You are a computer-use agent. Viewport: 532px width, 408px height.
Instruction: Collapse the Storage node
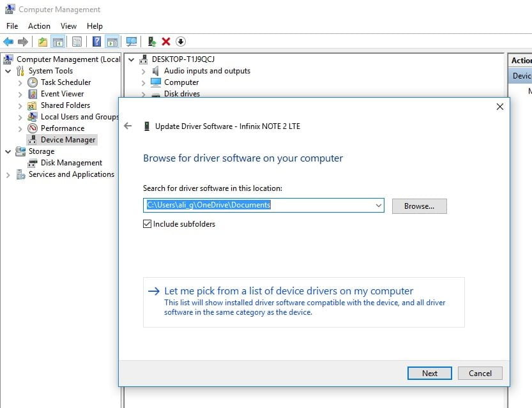pos(8,151)
